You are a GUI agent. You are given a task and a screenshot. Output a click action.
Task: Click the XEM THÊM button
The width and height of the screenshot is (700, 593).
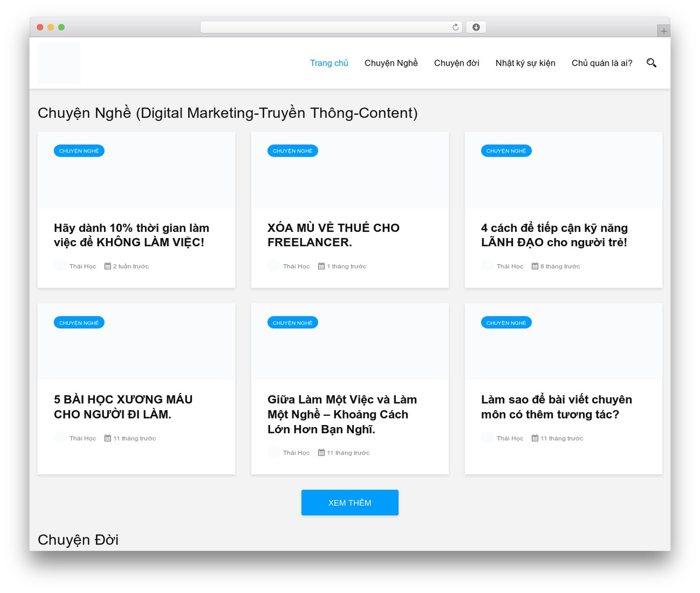[x=350, y=503]
